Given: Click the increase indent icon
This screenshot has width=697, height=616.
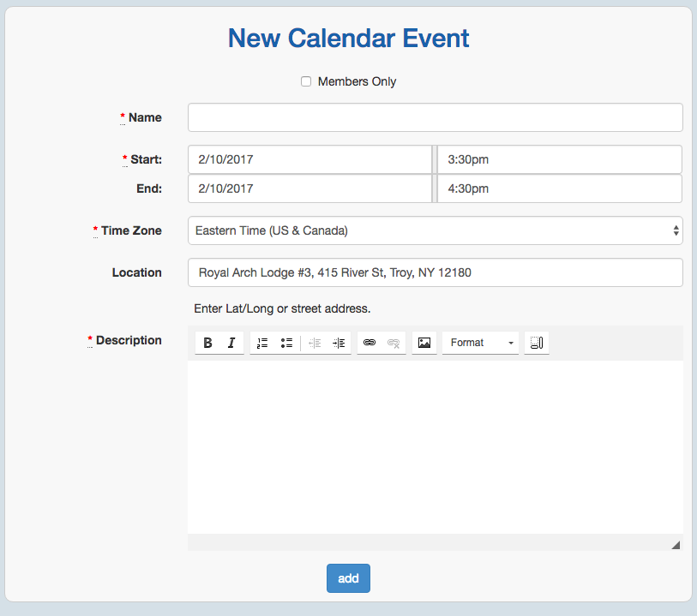Looking at the screenshot, I should (339, 343).
